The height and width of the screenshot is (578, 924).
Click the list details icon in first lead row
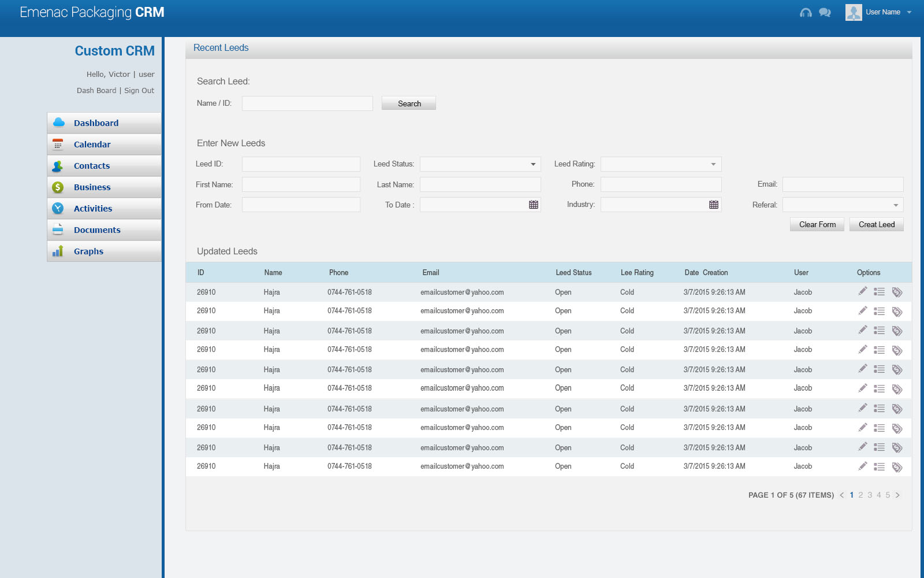(x=879, y=292)
